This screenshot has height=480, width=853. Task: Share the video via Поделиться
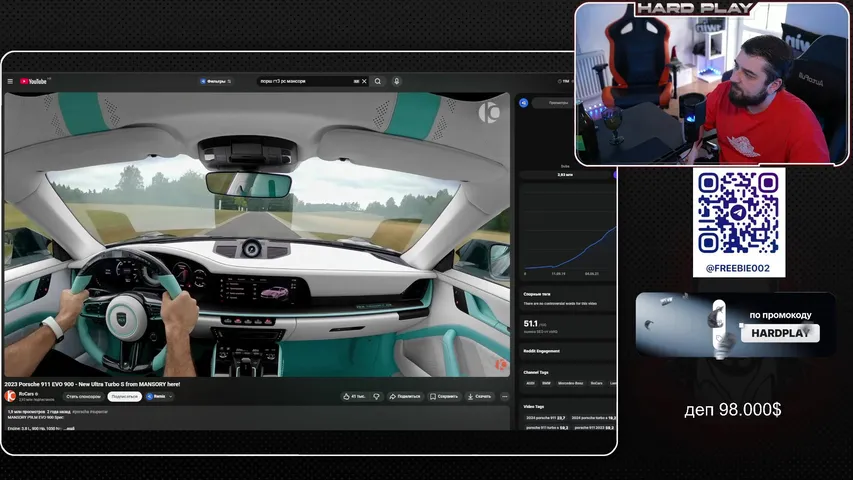405,396
